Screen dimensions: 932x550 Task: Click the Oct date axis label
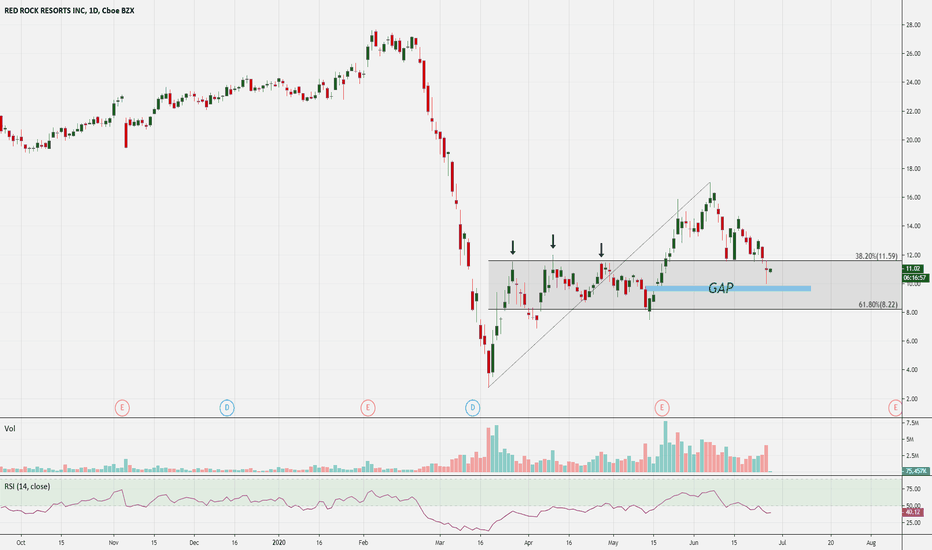pyautogui.click(x=21, y=543)
